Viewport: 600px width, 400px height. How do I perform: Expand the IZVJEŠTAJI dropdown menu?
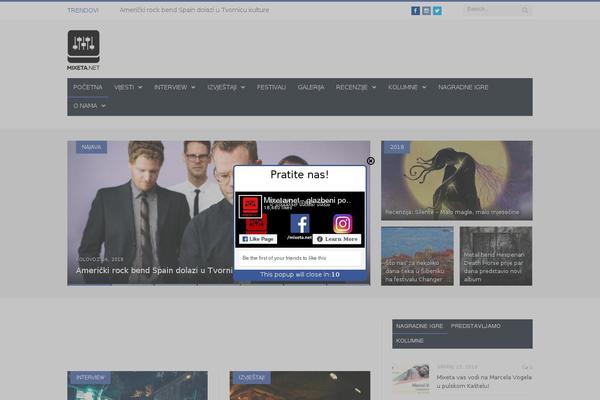point(226,87)
